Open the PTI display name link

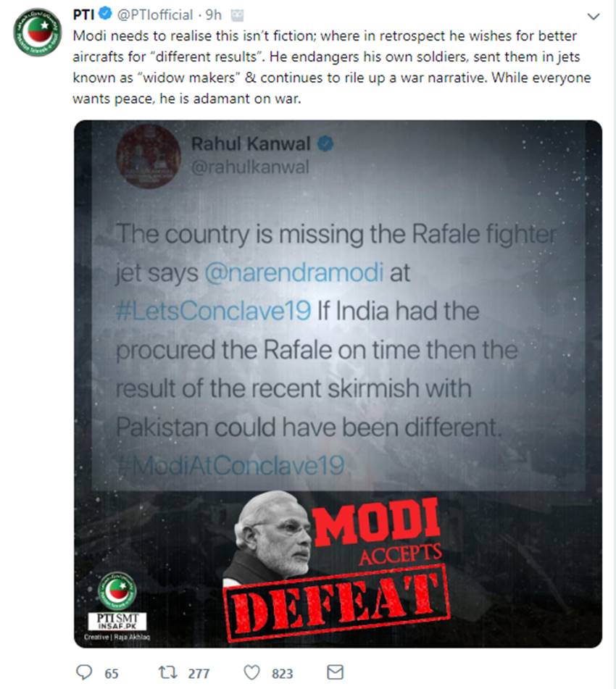pos(86,15)
